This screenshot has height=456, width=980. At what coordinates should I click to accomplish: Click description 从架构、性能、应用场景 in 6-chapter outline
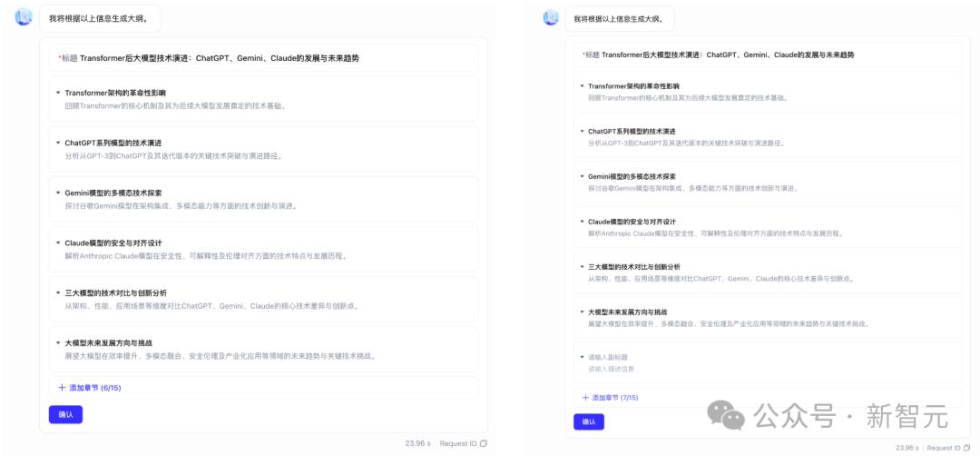pos(211,306)
